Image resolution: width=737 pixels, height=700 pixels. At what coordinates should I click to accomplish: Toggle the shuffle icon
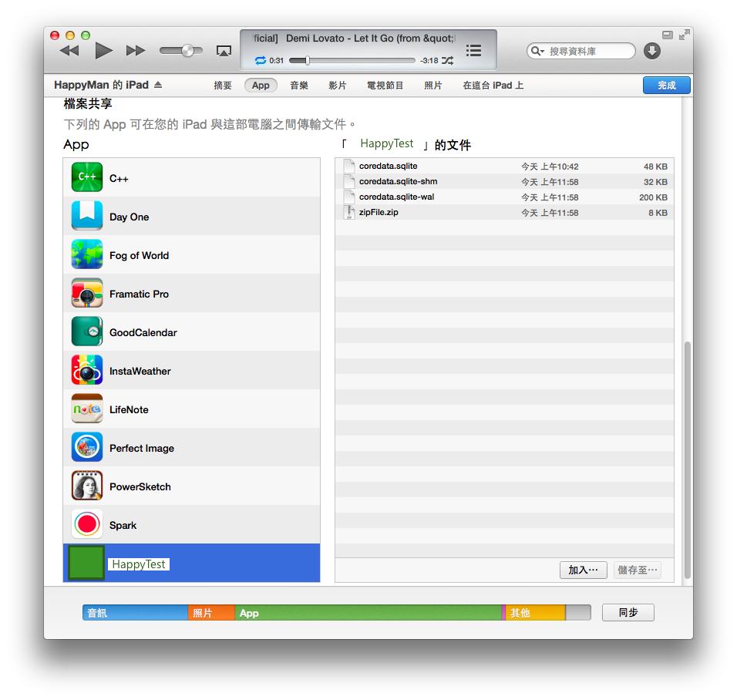(447, 60)
